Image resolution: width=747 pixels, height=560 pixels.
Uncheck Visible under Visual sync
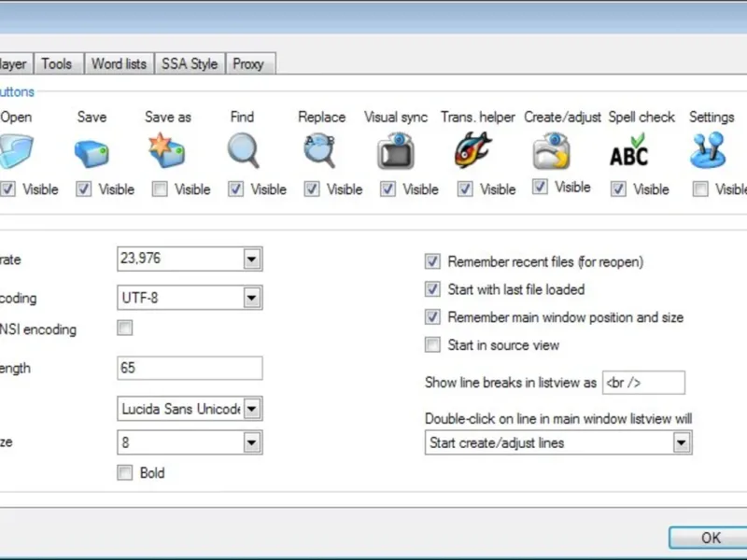click(388, 189)
